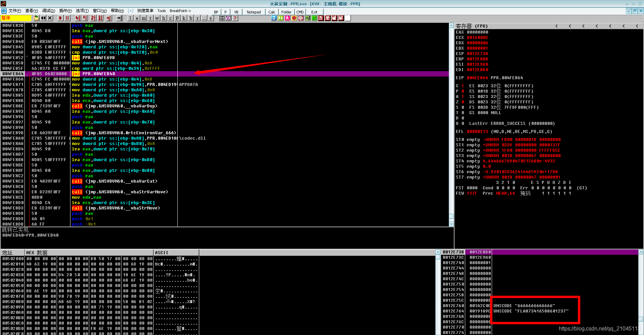
Task: Open the 快捷菜单 menu
Action: pos(145,11)
